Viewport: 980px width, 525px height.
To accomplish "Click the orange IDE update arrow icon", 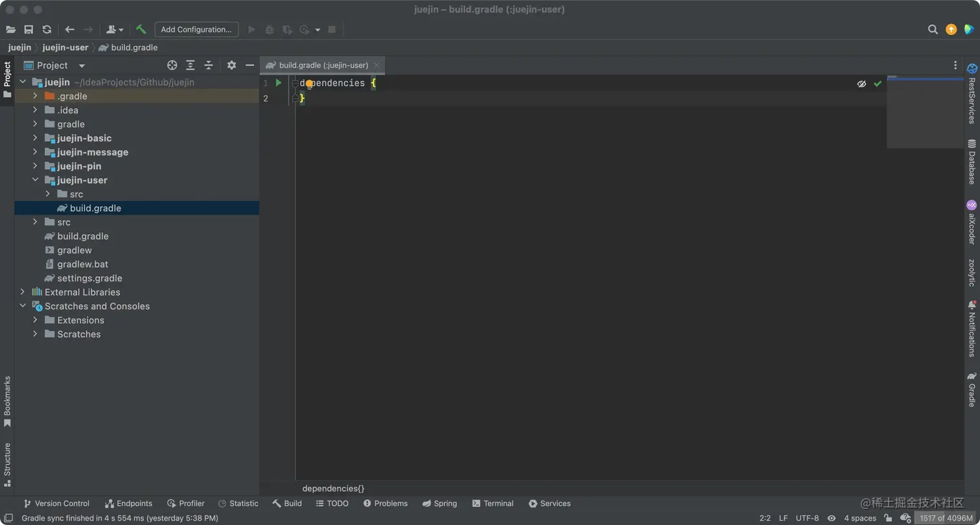I will pyautogui.click(x=951, y=29).
